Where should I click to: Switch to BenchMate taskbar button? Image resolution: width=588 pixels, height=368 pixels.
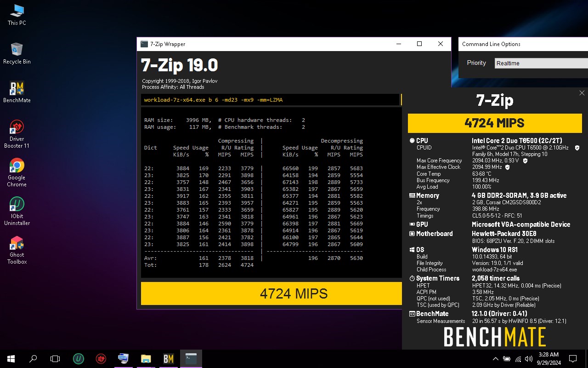(x=169, y=359)
